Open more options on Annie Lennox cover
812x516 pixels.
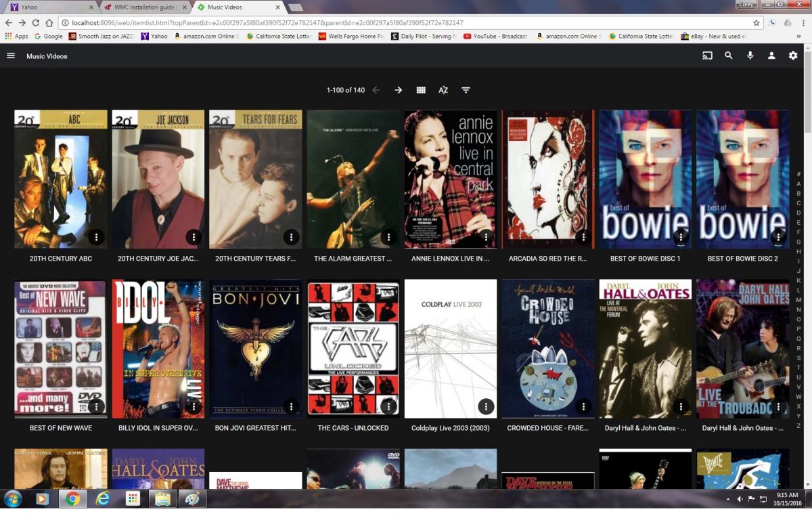click(486, 237)
